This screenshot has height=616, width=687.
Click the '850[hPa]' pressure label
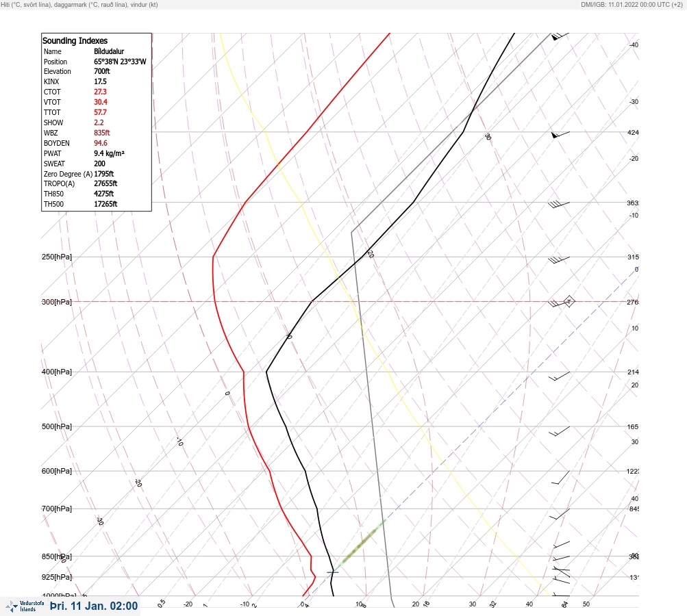click(57, 556)
